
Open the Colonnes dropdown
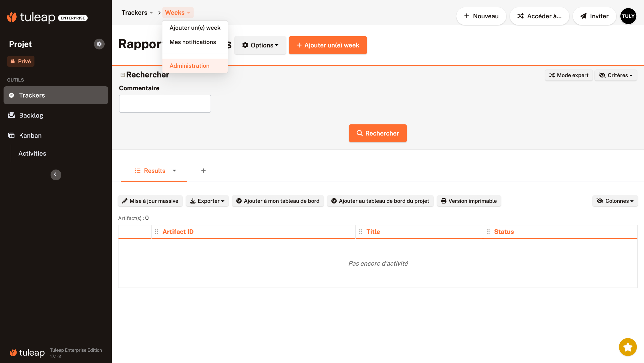point(615,201)
